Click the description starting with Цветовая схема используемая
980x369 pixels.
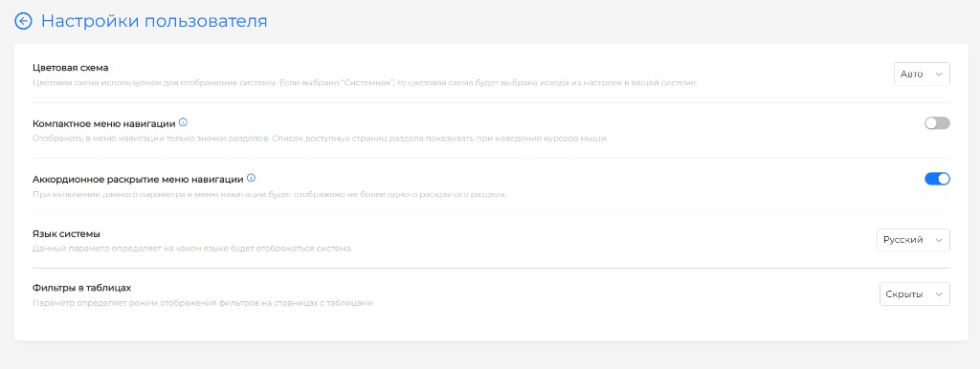(x=365, y=82)
